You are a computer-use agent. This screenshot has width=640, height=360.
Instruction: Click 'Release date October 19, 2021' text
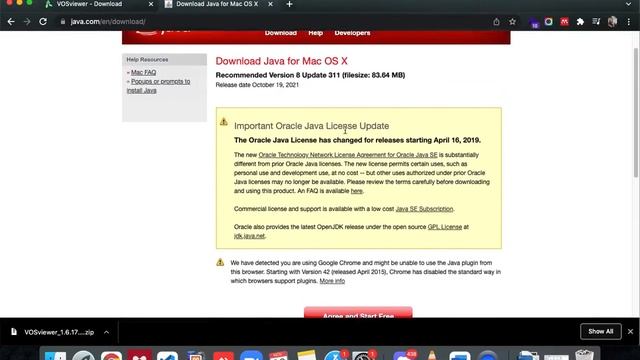pos(257,85)
